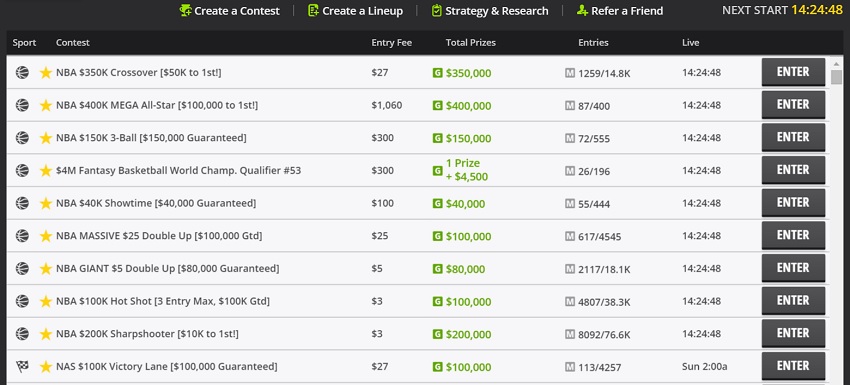Click the Create a Lineup document icon
The height and width of the screenshot is (385, 850).
click(x=313, y=10)
